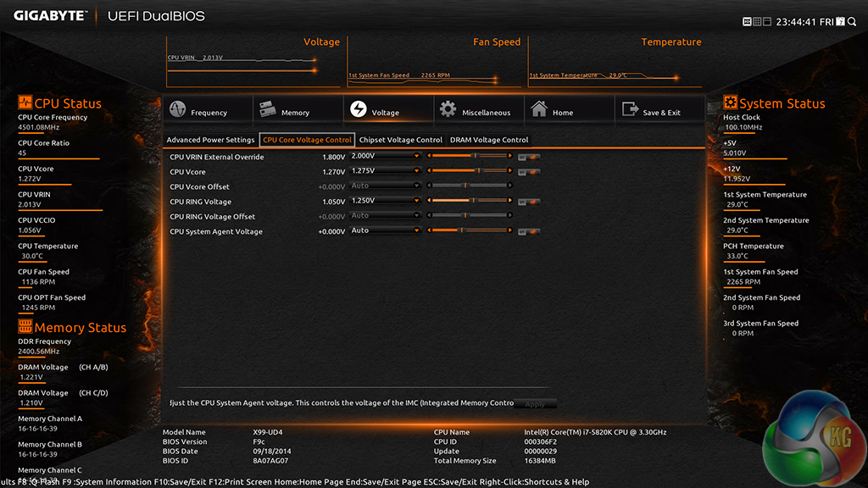Open the CPU System Agent Voltage Auto dropdown
Image resolution: width=868 pixels, height=488 pixels.
386,231
